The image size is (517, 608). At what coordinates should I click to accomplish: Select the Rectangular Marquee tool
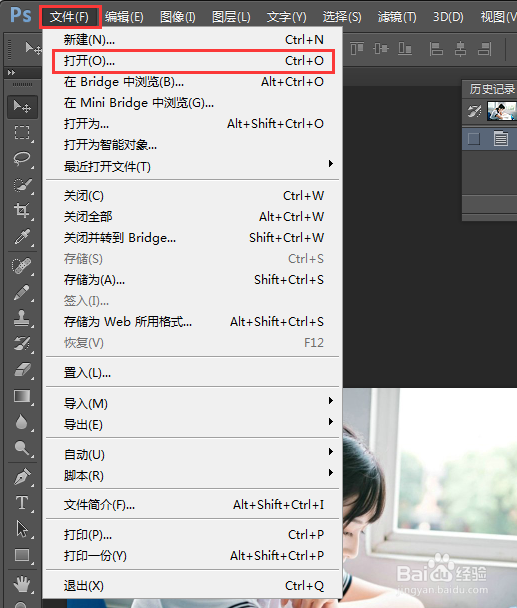(x=22, y=132)
